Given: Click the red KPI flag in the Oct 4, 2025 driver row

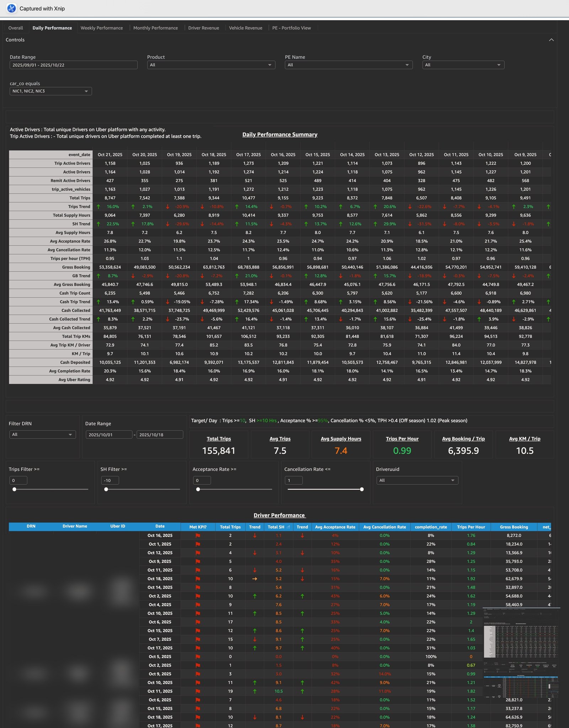Looking at the screenshot, I should [x=198, y=605].
